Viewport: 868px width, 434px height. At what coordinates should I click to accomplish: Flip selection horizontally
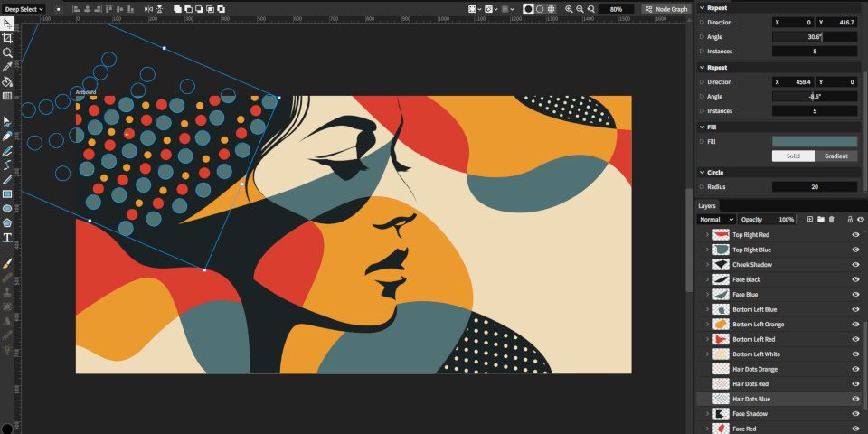pyautogui.click(x=147, y=9)
